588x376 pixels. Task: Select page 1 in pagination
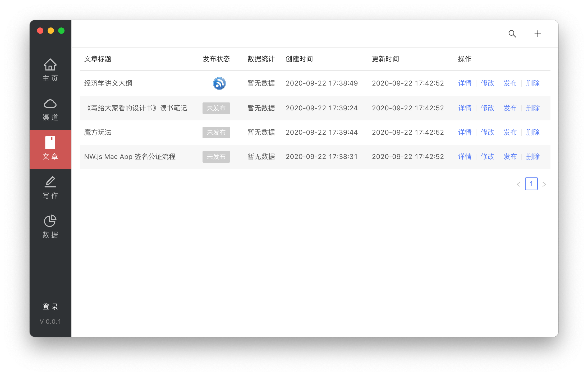tap(531, 184)
